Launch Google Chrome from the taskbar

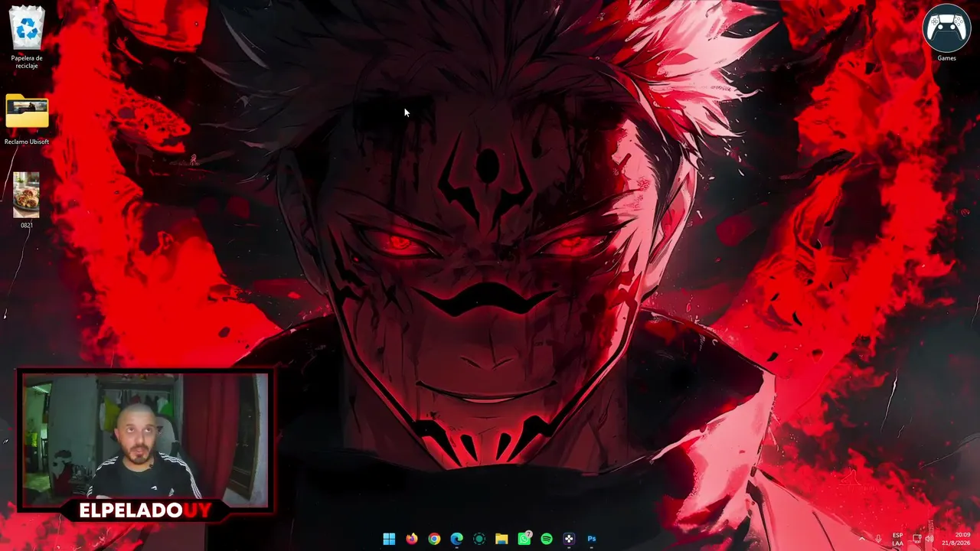434,539
